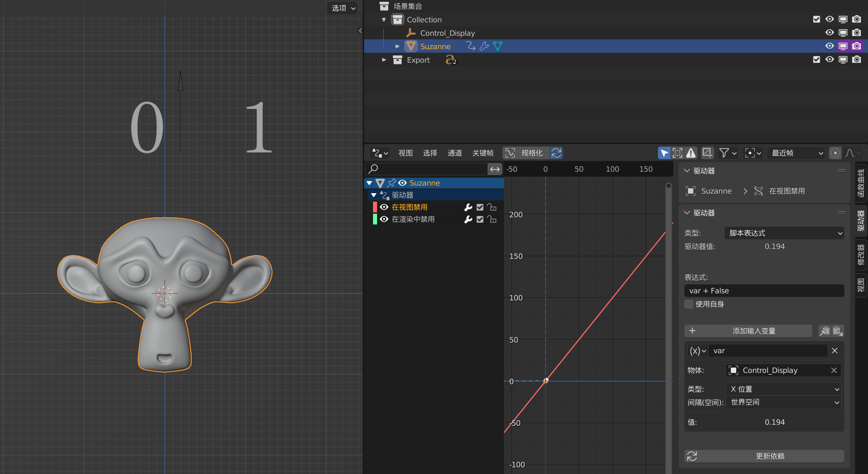
Task: Open the filter funnel popover
Action: 728,153
